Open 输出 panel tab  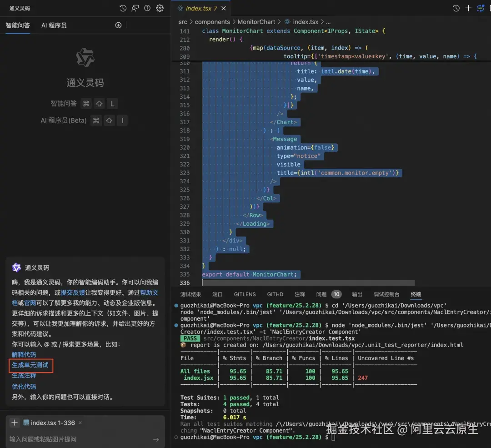coord(357,294)
